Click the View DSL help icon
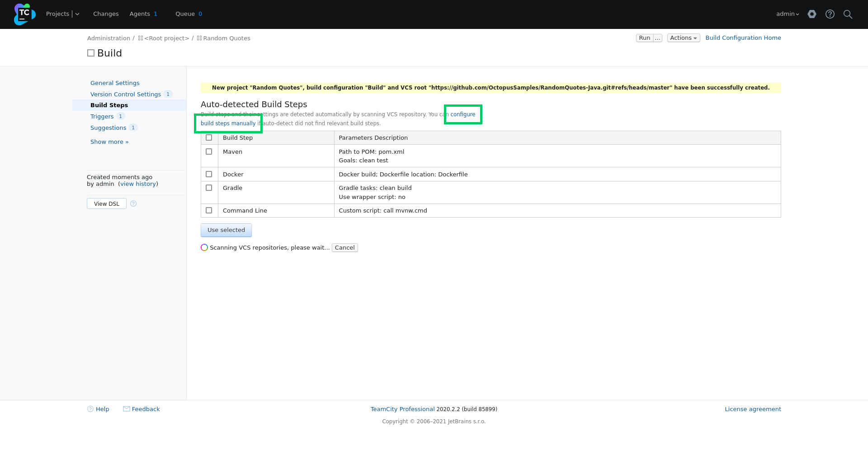Viewport: 868px width, 450px height. pos(133,204)
